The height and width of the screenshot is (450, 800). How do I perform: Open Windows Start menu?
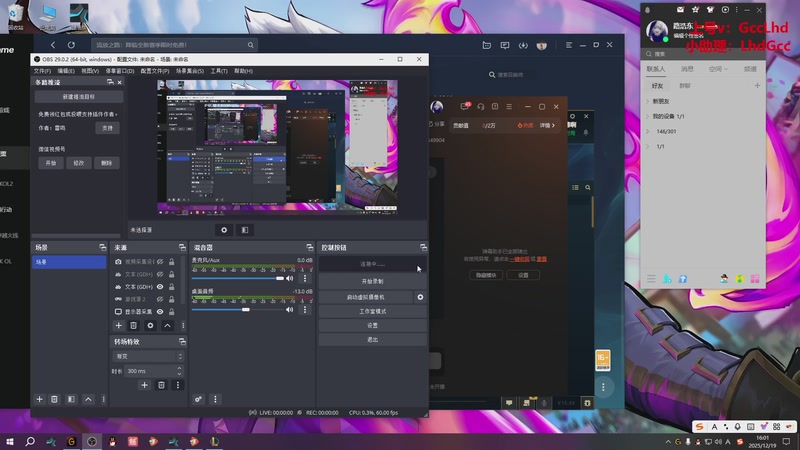tap(10, 441)
